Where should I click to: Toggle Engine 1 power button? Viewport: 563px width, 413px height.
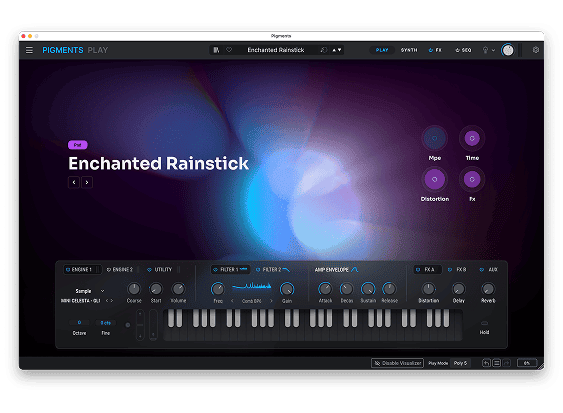click(68, 269)
